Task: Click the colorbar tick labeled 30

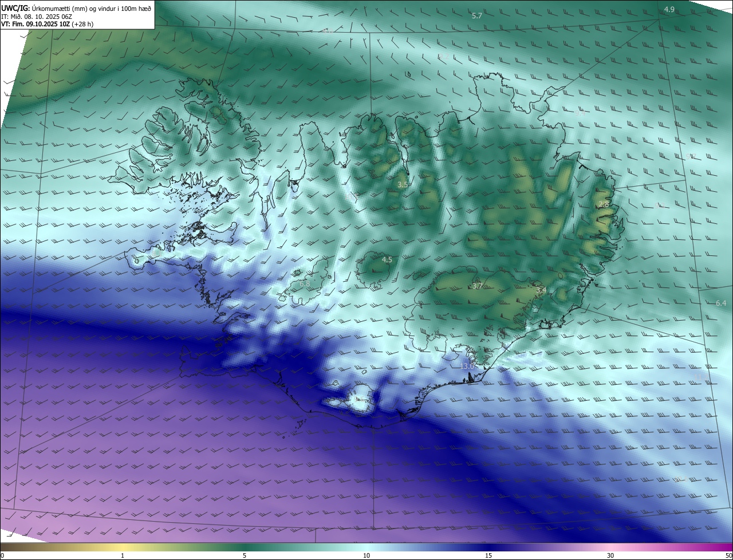Action: 610,555
